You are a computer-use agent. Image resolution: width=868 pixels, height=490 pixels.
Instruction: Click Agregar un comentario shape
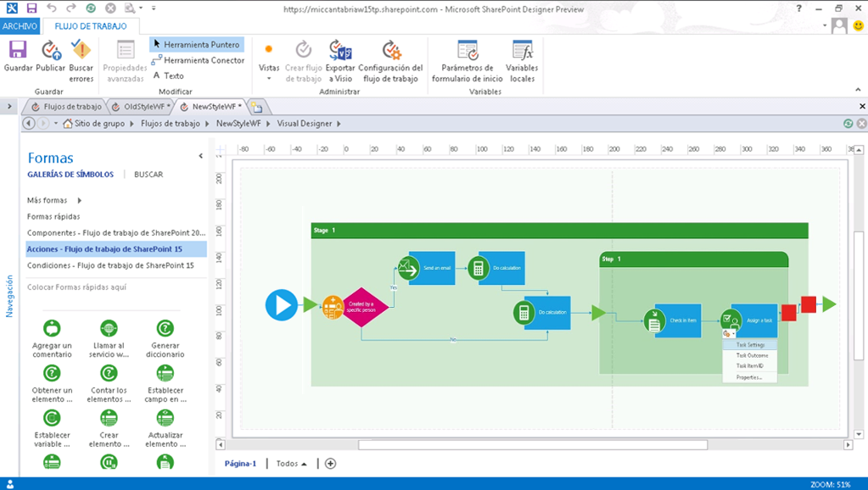click(x=52, y=338)
